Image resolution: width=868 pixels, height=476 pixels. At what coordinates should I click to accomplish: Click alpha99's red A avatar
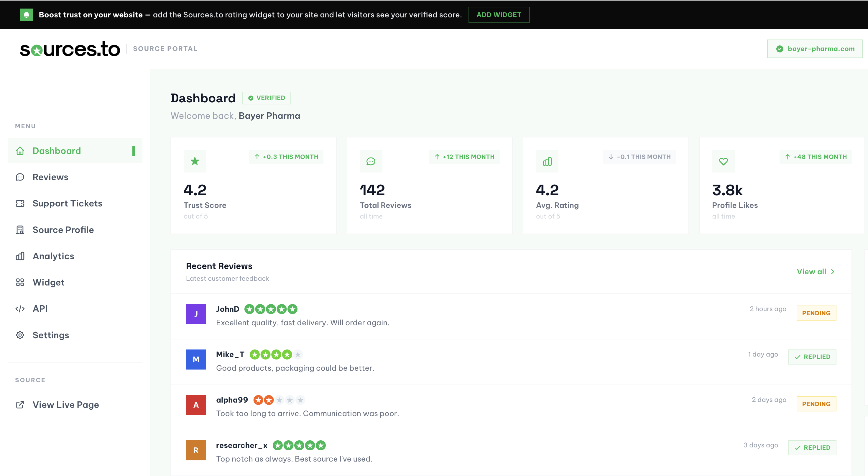coord(196,405)
